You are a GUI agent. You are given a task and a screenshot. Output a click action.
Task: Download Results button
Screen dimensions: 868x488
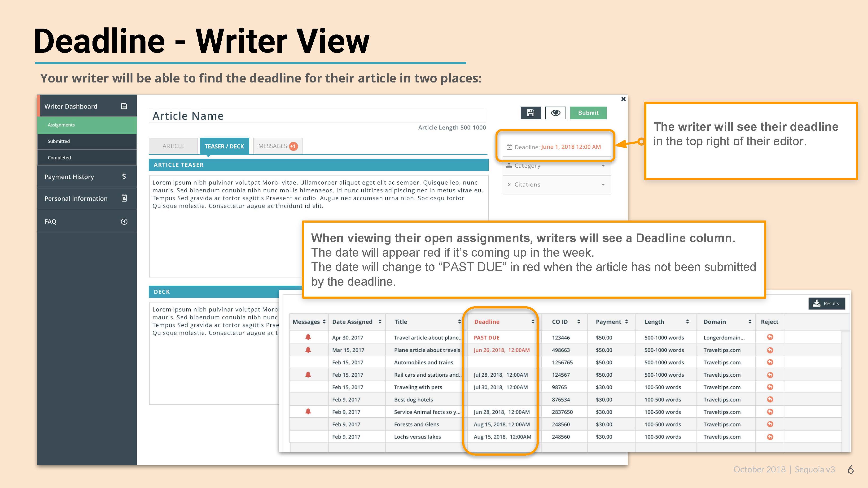(826, 303)
